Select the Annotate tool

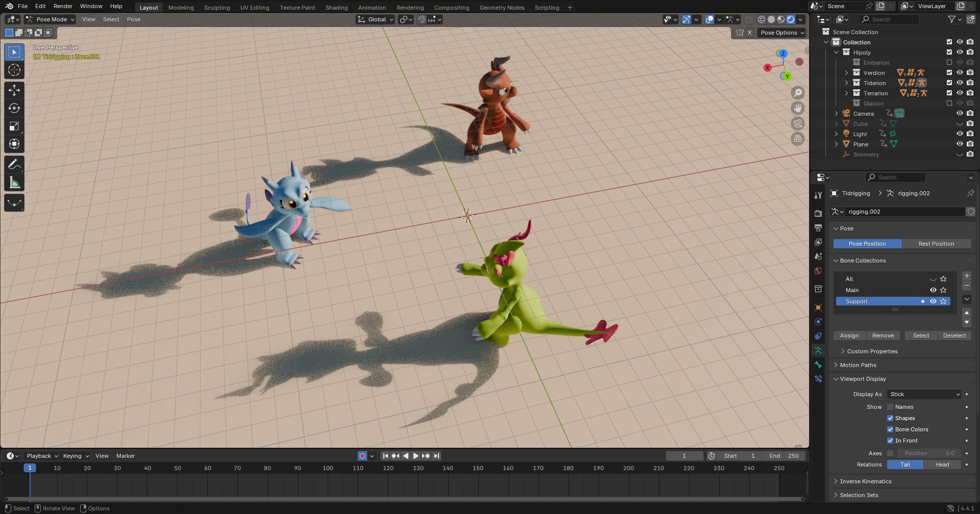click(14, 164)
